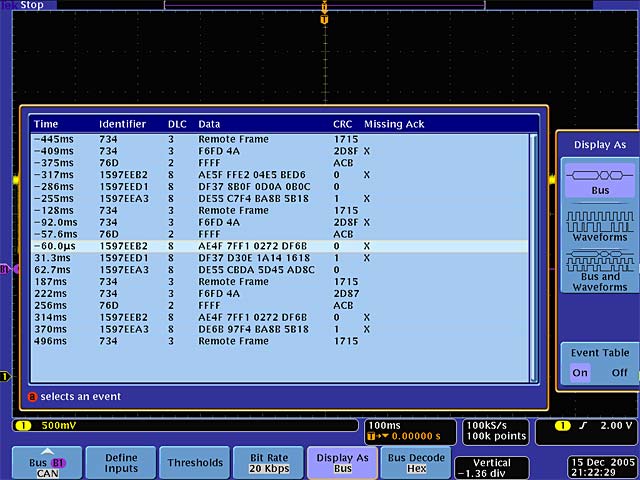Select the event row at -409ms
The image size is (640, 480).
(x=280, y=151)
